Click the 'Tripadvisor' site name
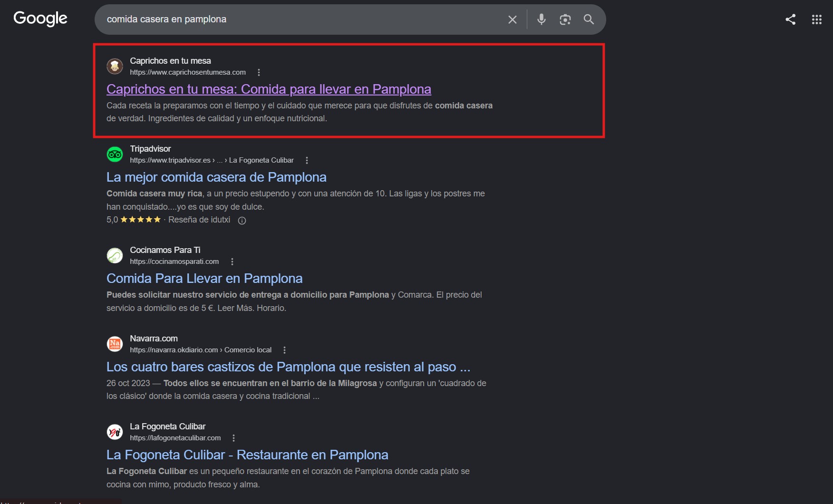The image size is (833, 504). 150,149
